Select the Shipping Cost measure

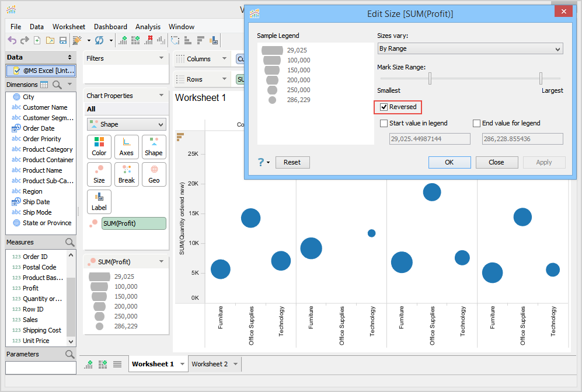[x=42, y=330]
